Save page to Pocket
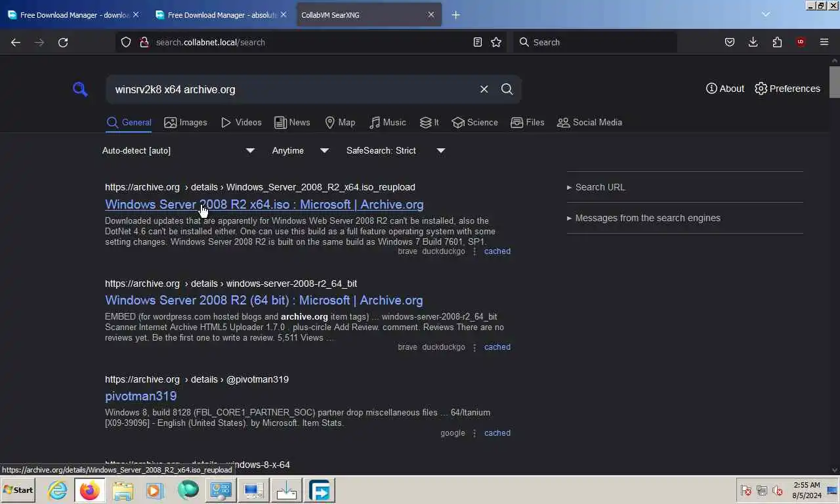 point(730,42)
